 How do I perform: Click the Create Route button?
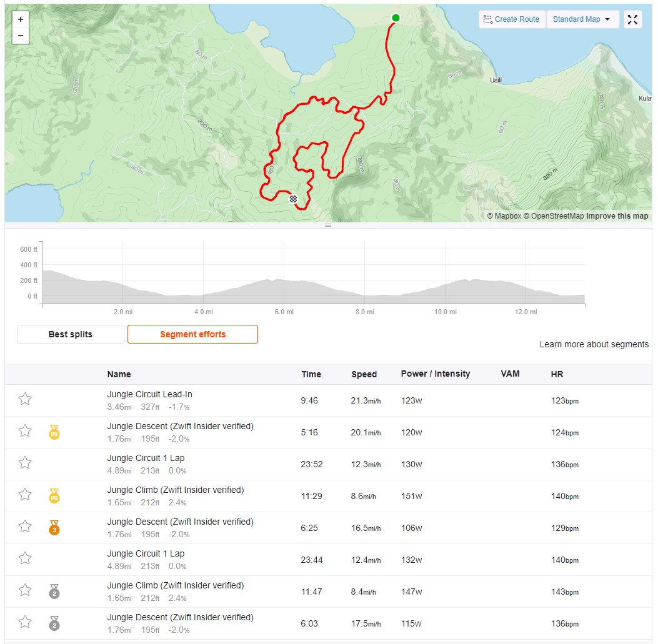point(512,19)
